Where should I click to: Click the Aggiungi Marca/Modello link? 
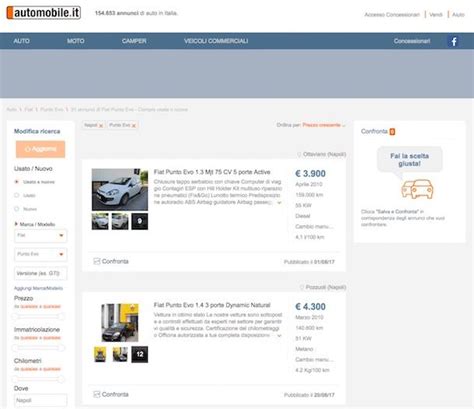pos(38,288)
